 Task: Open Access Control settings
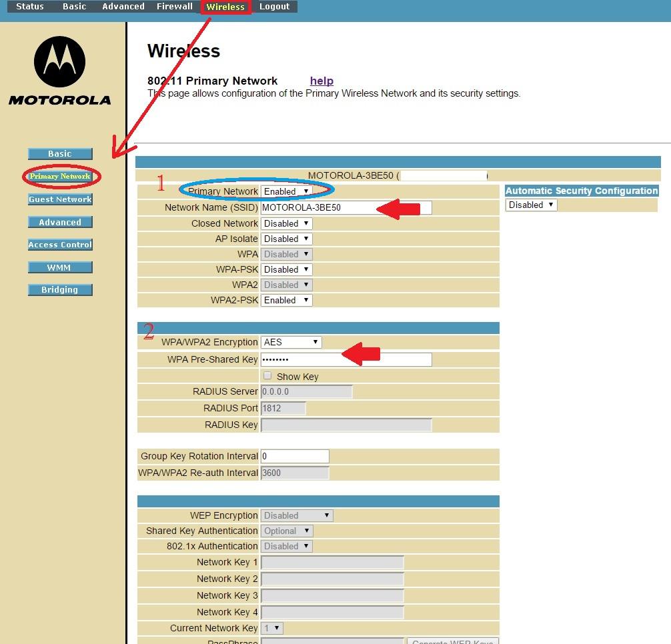coord(60,245)
